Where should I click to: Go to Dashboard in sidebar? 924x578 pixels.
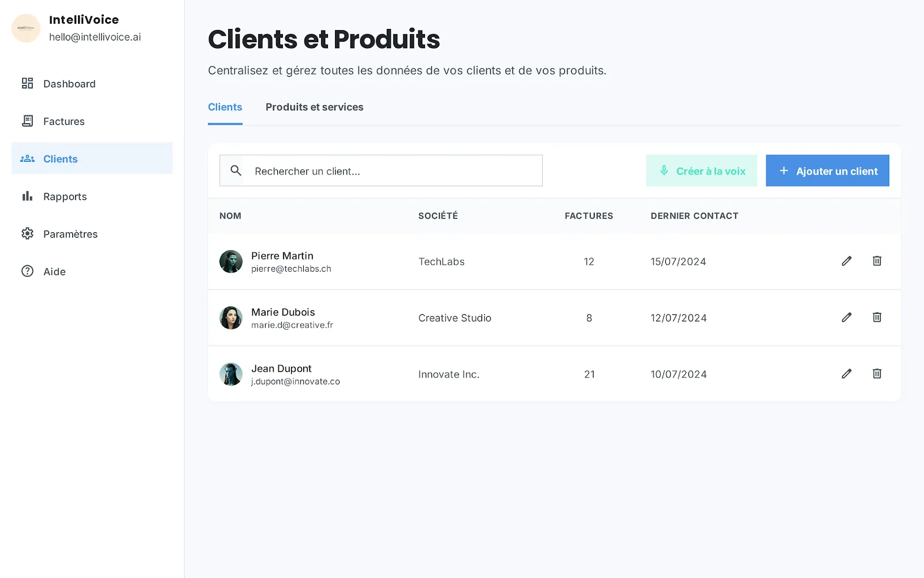coord(92,84)
